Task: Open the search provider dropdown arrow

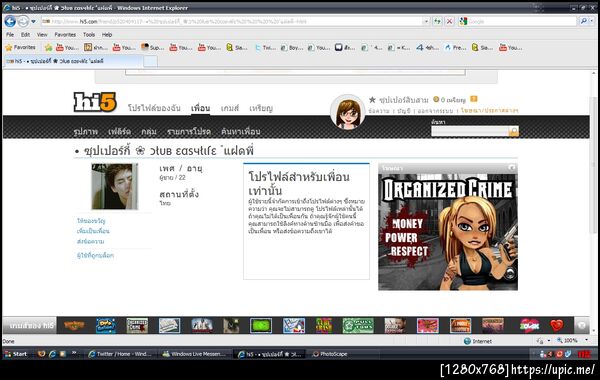Action: pyautogui.click(x=592, y=21)
